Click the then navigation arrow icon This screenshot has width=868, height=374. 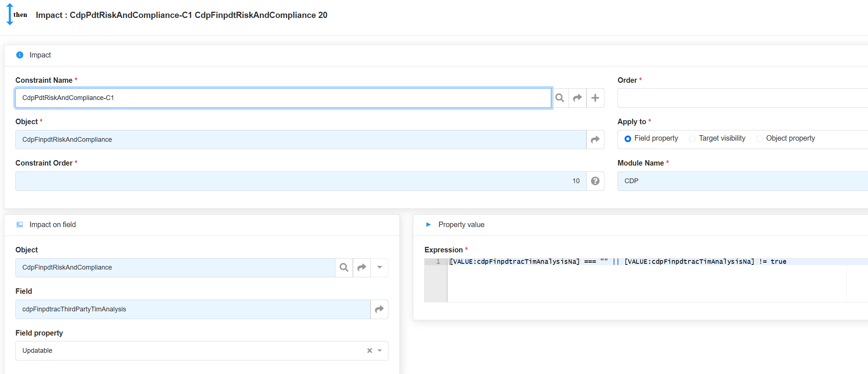point(10,14)
